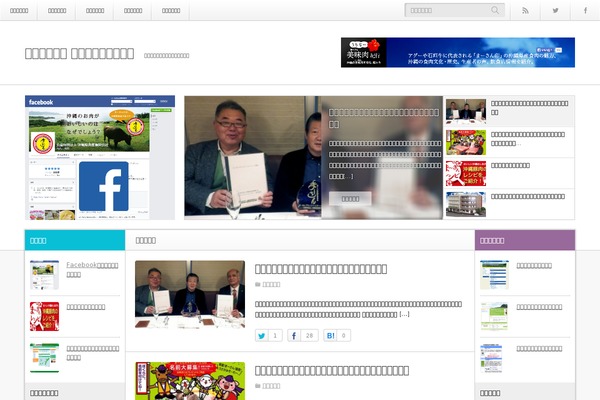Select the second item in top navigation menu
Viewport: 600px width, 400px height.
[57, 10]
